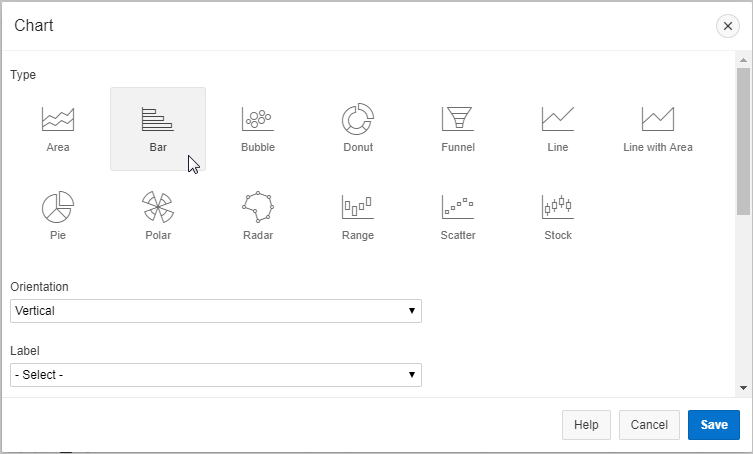
Task: Pick the Bubble chart icon
Action: click(258, 128)
